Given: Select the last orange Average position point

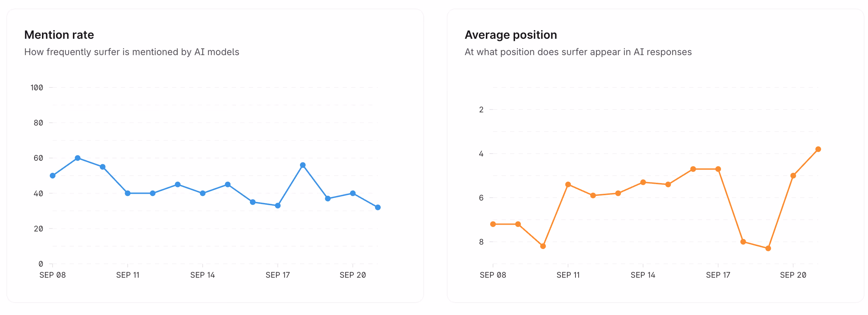Looking at the screenshot, I should point(818,149).
